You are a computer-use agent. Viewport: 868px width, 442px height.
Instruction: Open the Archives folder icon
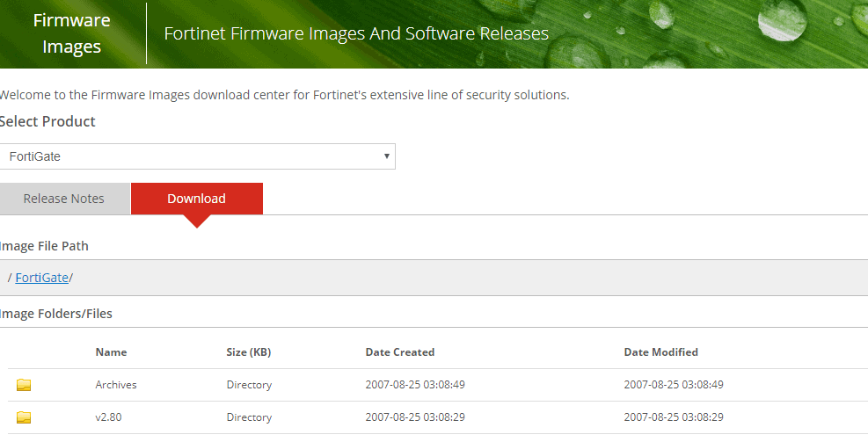click(23, 385)
